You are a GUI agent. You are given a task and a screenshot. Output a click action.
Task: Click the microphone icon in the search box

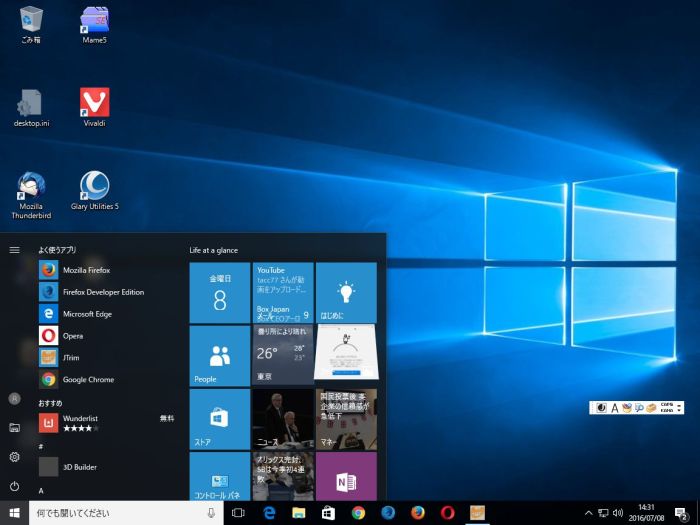click(211, 513)
